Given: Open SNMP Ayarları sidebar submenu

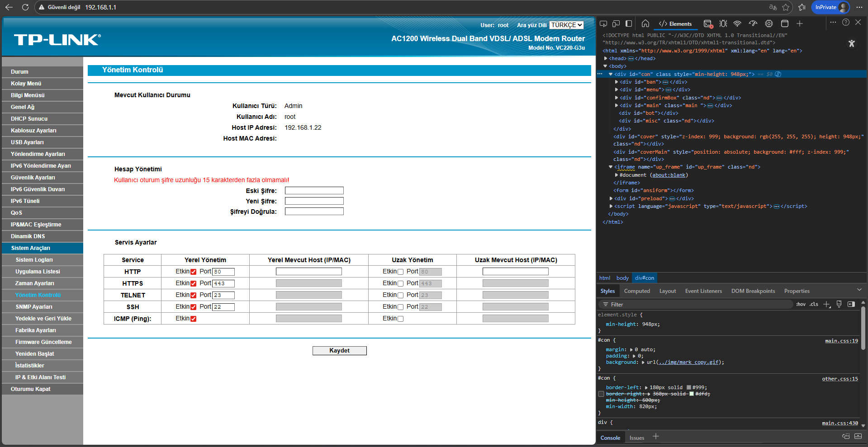Looking at the screenshot, I should coord(43,307).
